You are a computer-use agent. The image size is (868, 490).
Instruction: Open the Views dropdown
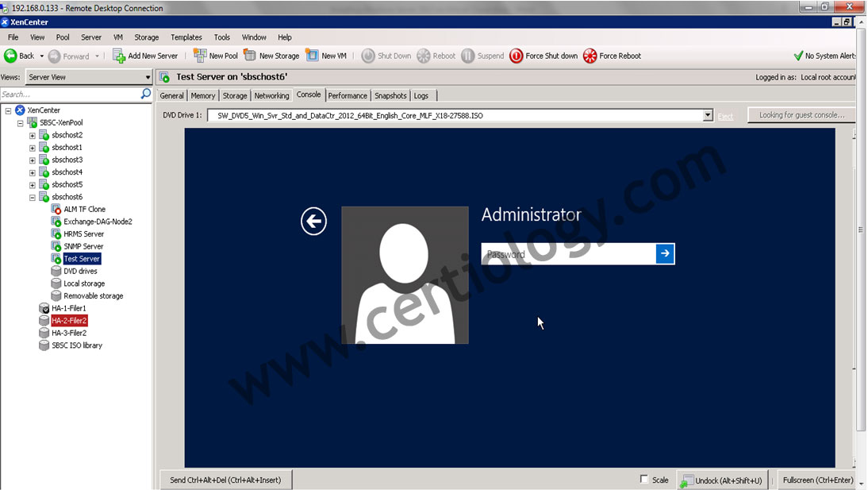pos(89,77)
